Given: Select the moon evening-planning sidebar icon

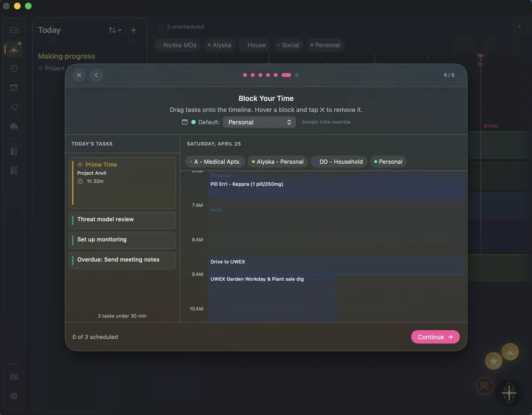Looking at the screenshot, I should [14, 107].
